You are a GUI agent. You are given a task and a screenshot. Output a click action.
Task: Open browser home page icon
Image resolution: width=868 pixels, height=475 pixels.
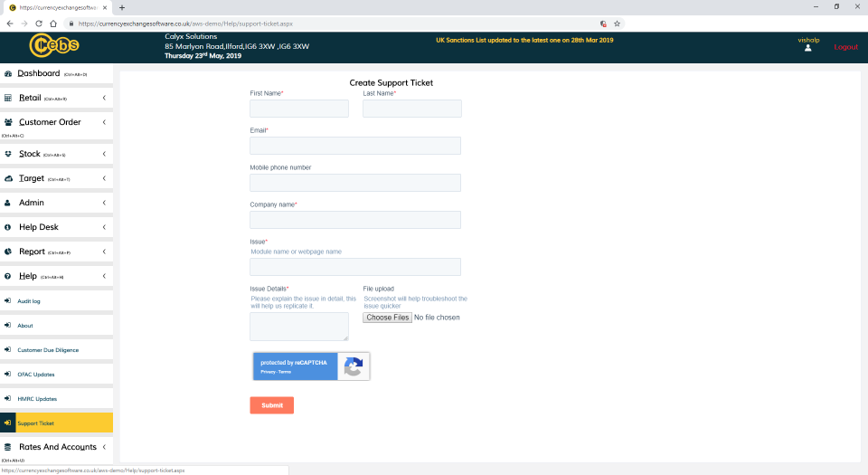(x=53, y=24)
